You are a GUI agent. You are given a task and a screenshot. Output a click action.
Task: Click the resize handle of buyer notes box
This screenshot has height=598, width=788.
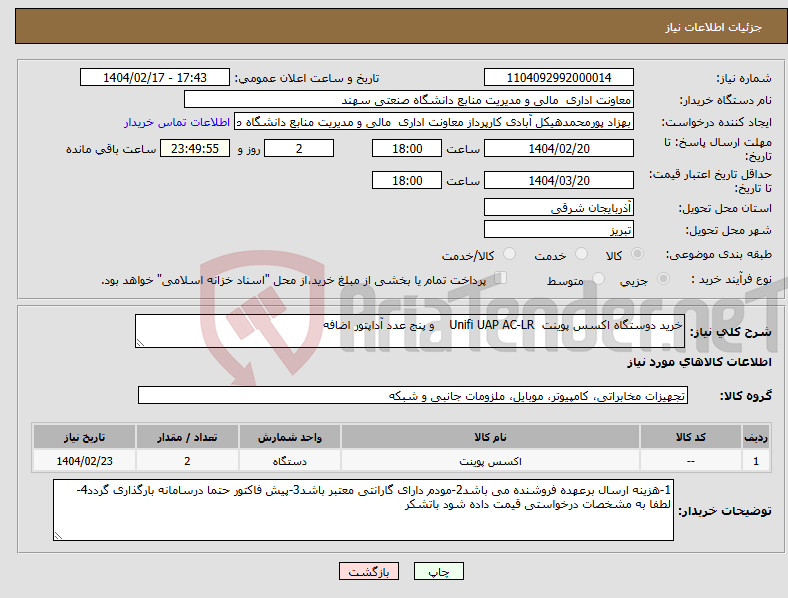[x=58, y=536]
